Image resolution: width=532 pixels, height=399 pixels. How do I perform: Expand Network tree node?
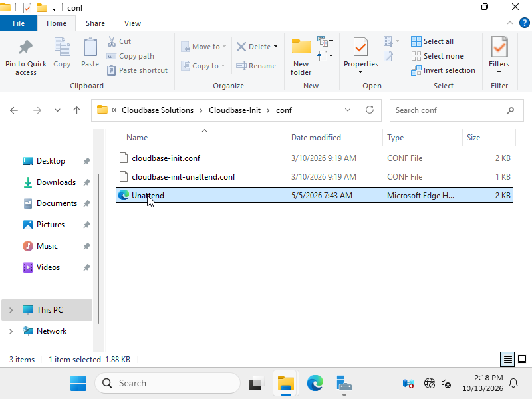click(x=11, y=331)
